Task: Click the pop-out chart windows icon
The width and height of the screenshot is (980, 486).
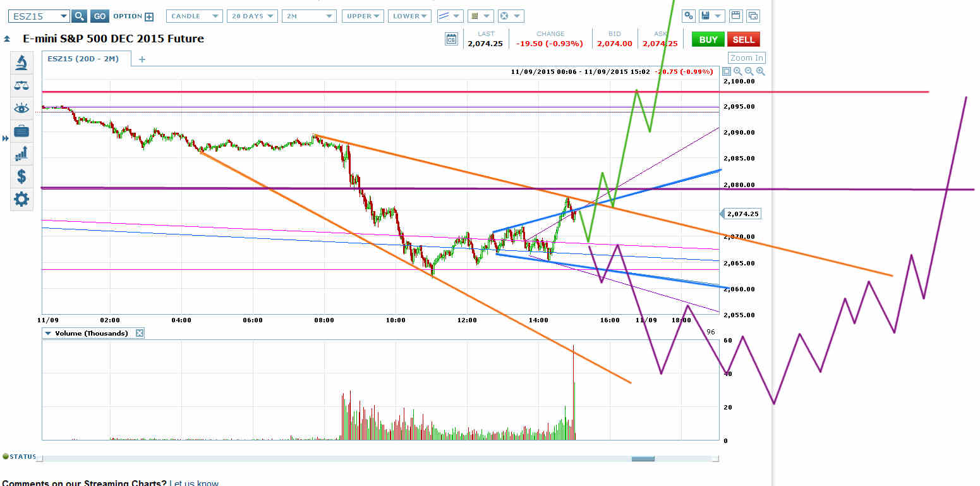Action: 753,16
